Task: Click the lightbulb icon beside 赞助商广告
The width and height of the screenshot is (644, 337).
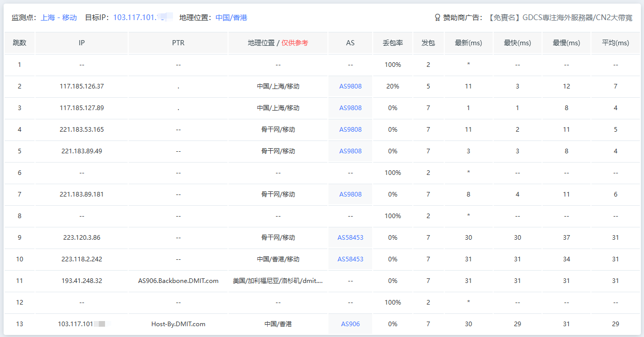Action: point(438,17)
